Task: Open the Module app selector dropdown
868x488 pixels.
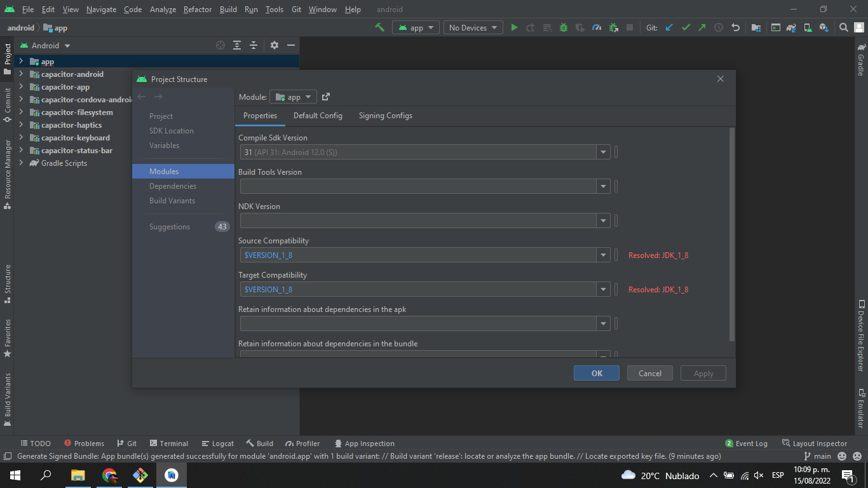Action: 293,97
